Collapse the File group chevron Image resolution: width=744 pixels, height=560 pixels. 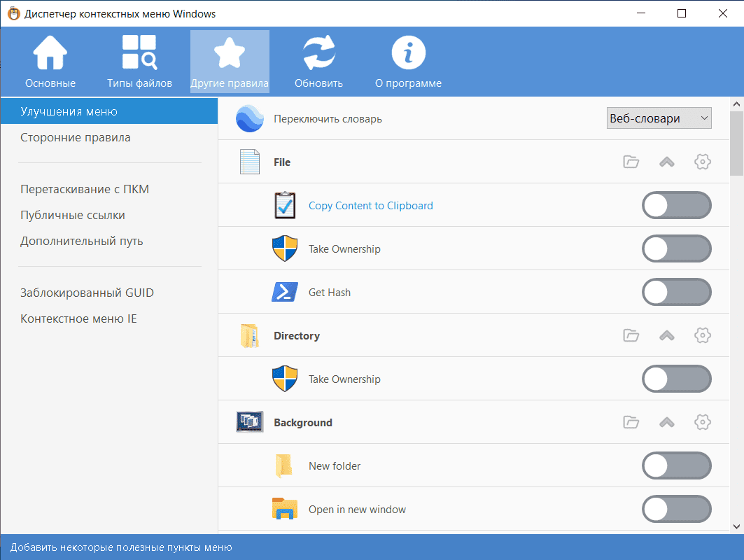coord(666,162)
